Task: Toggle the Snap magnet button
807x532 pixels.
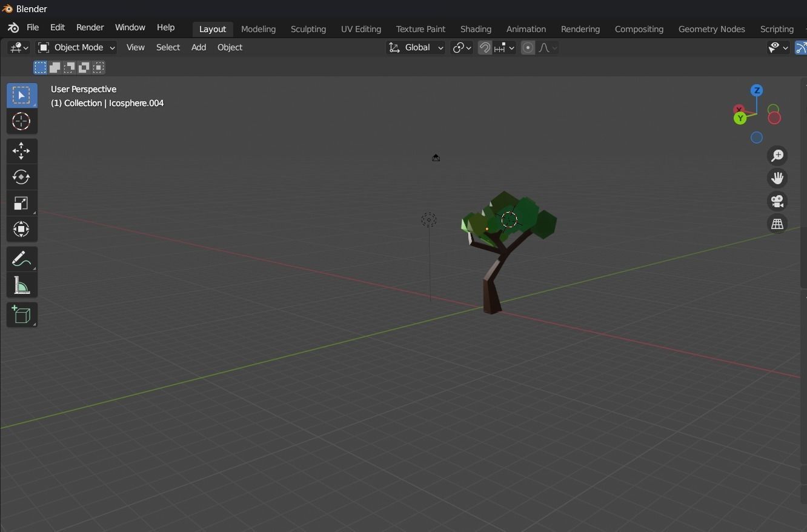Action: 485,47
